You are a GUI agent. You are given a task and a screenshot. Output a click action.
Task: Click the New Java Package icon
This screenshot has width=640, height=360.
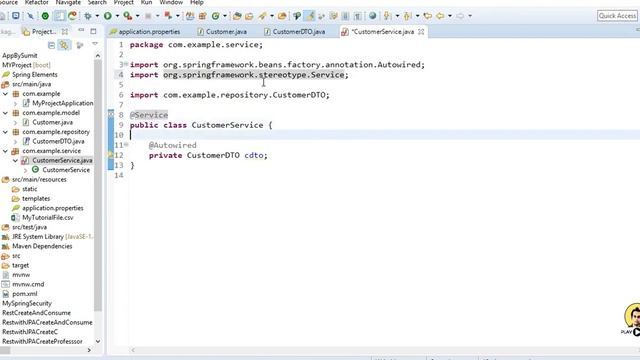(202, 16)
